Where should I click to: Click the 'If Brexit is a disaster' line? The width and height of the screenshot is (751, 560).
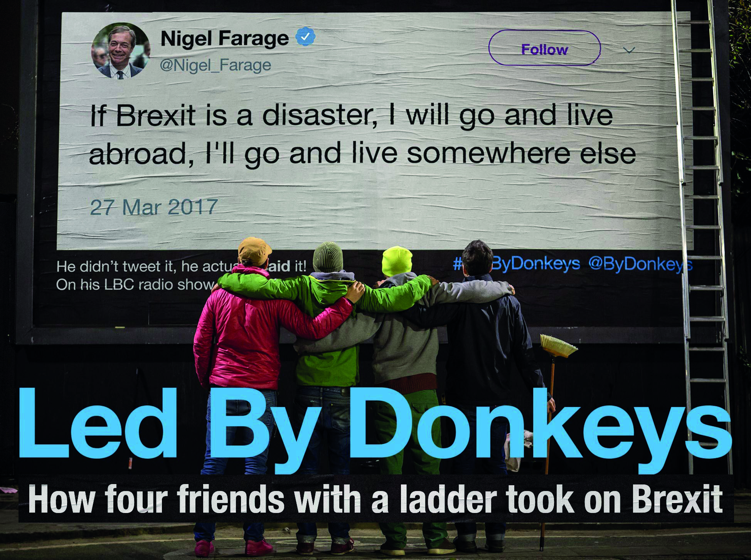click(x=351, y=116)
